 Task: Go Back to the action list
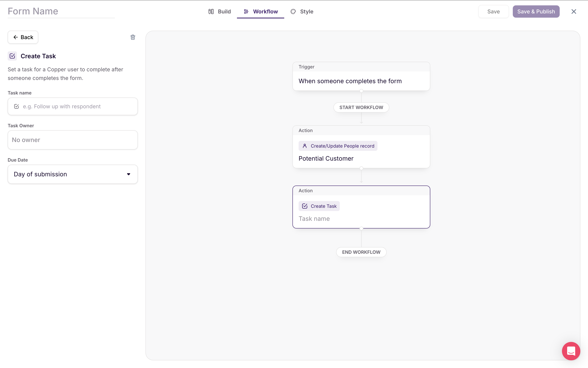click(x=23, y=37)
